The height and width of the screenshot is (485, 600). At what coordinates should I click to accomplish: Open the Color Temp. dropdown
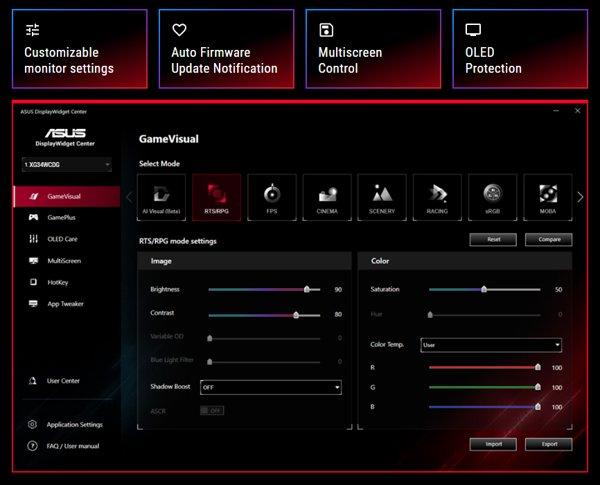click(491, 345)
